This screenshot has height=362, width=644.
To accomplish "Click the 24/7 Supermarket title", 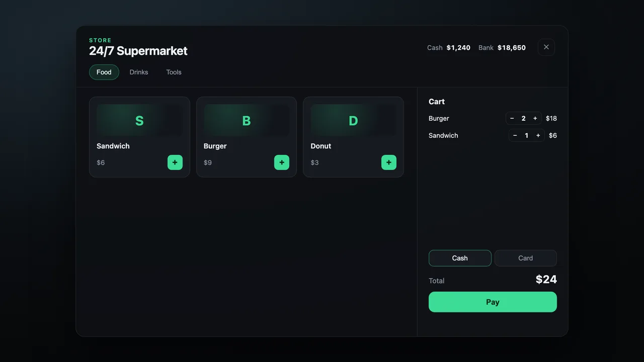I will pos(138,51).
